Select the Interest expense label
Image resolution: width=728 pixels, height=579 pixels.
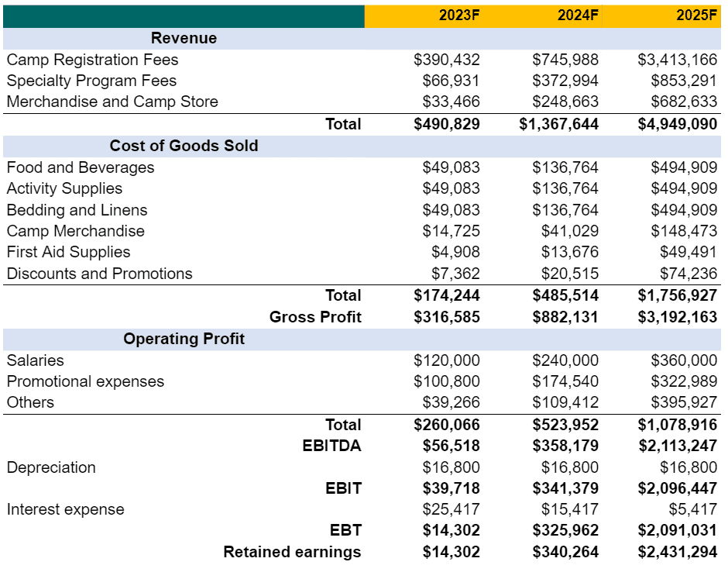coord(66,509)
